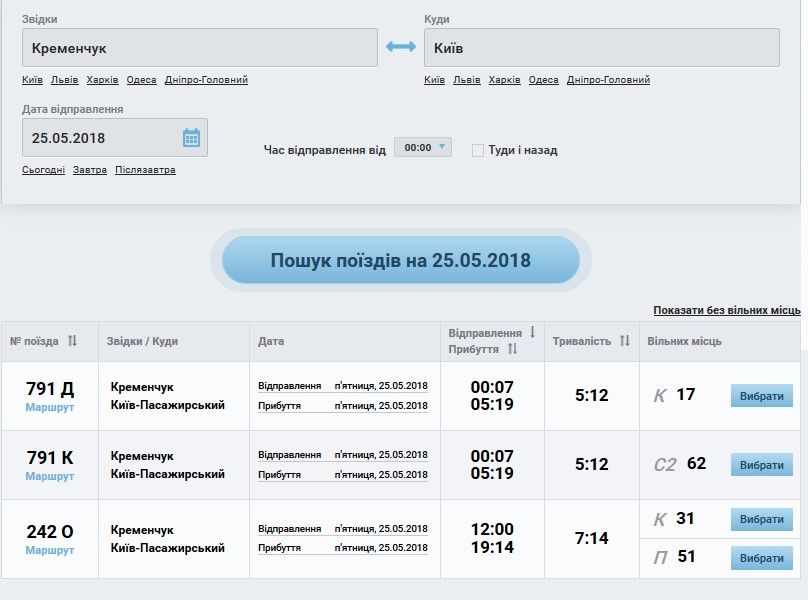
Task: Click 'Показати без вільних місць' link
Action: 727,311
